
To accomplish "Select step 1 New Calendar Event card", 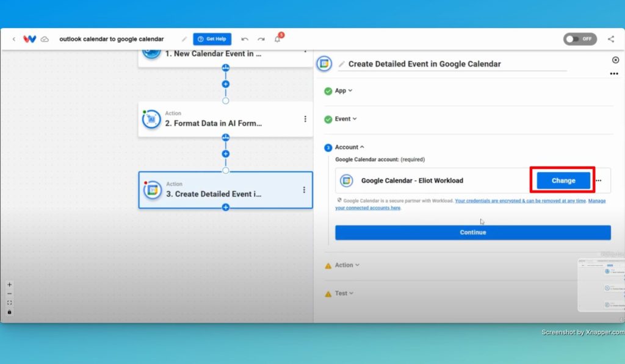I will (x=226, y=58).
